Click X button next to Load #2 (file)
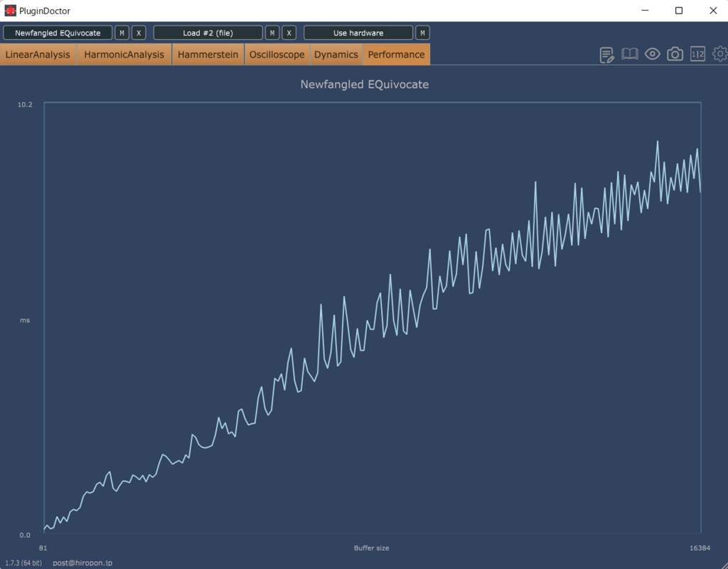728x569 pixels. click(289, 33)
